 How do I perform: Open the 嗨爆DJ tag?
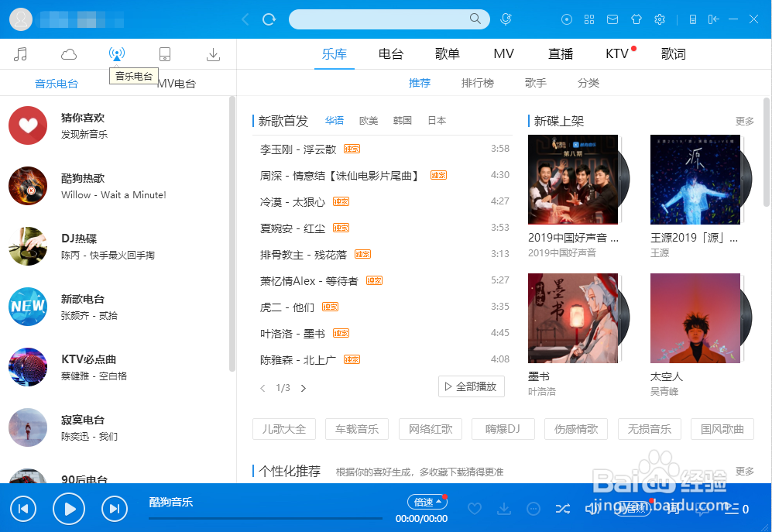click(503, 429)
